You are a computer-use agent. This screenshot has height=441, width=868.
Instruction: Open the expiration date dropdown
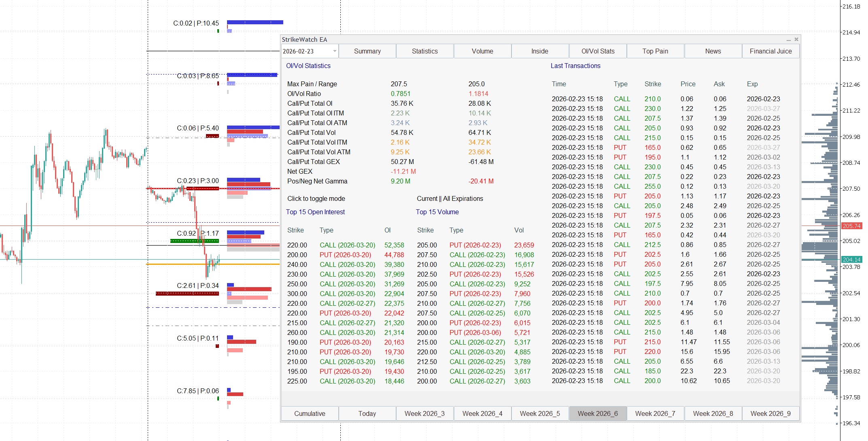(334, 51)
